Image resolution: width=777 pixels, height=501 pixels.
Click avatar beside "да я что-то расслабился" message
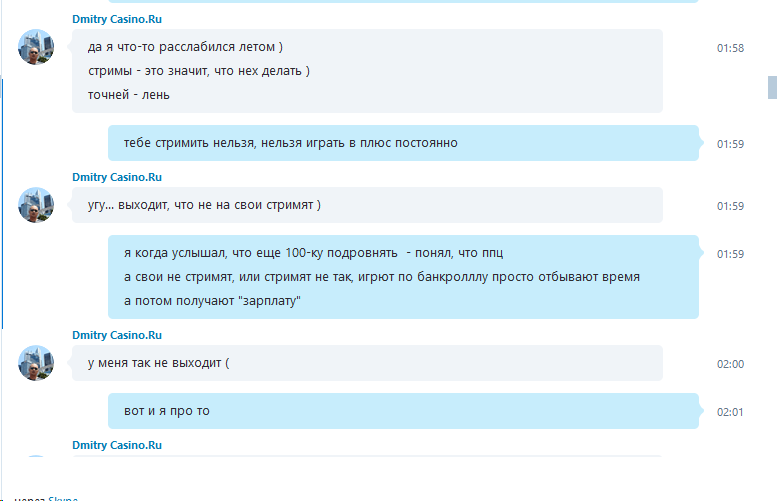point(36,47)
